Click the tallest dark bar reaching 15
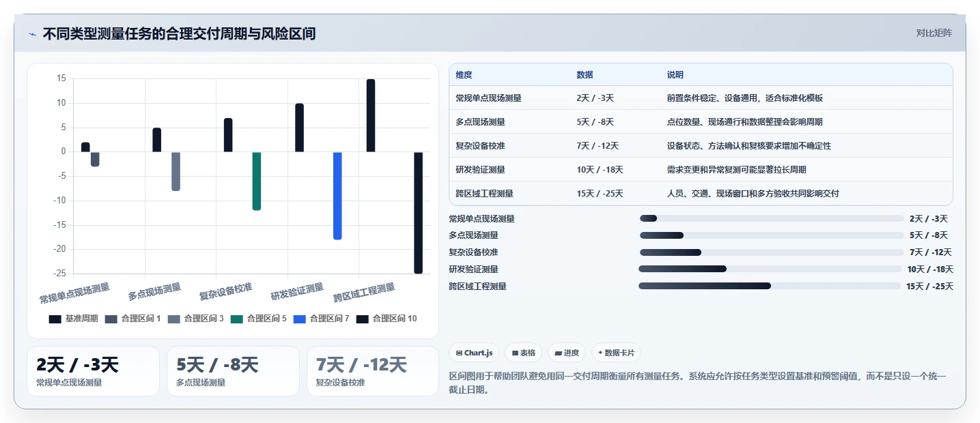Image resolution: width=980 pixels, height=423 pixels. coord(371,115)
